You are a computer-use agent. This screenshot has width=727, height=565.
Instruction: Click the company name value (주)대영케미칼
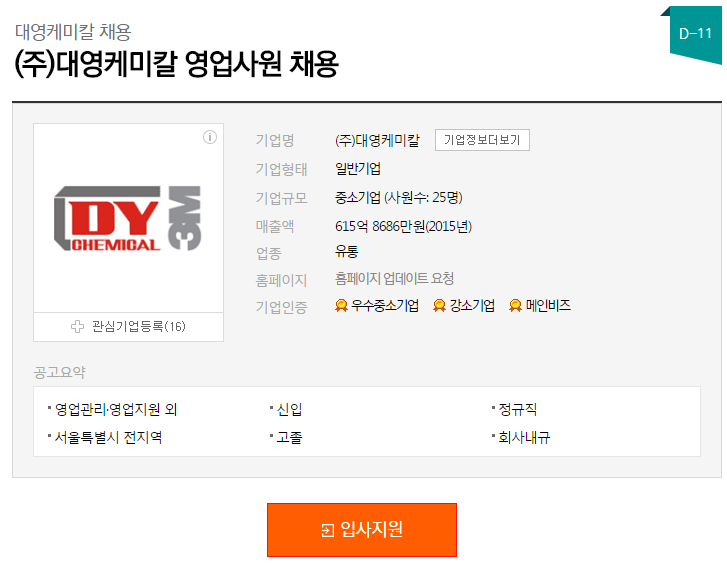(377, 140)
